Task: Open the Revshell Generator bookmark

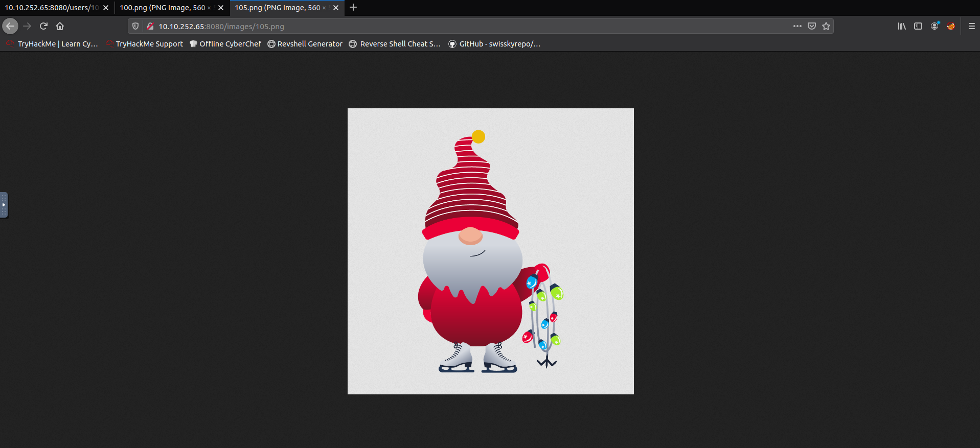Action: [305, 44]
